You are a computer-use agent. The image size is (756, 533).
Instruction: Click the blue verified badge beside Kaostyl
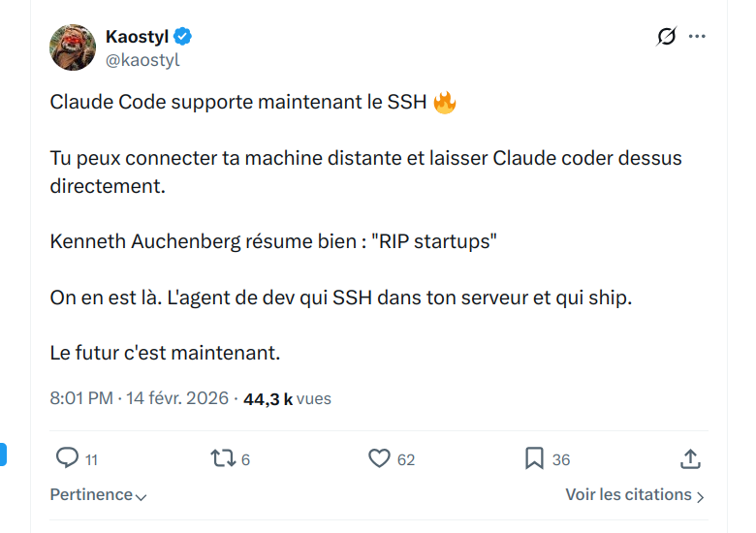tap(182, 37)
